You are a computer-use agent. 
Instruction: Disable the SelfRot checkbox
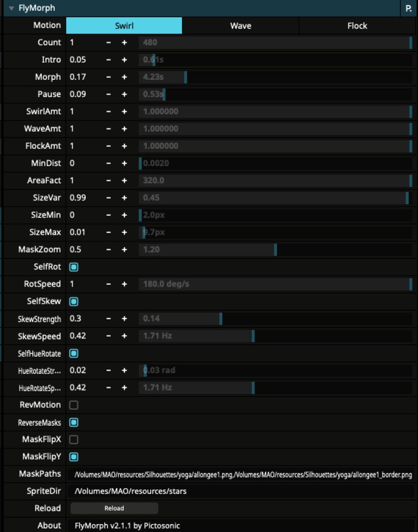coord(74,267)
